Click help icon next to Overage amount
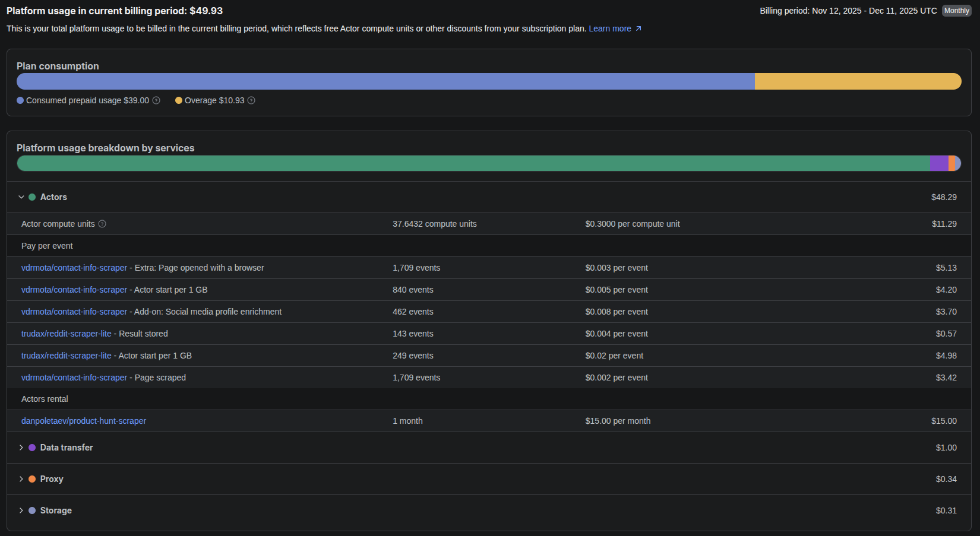This screenshot has height=536, width=980. [251, 101]
